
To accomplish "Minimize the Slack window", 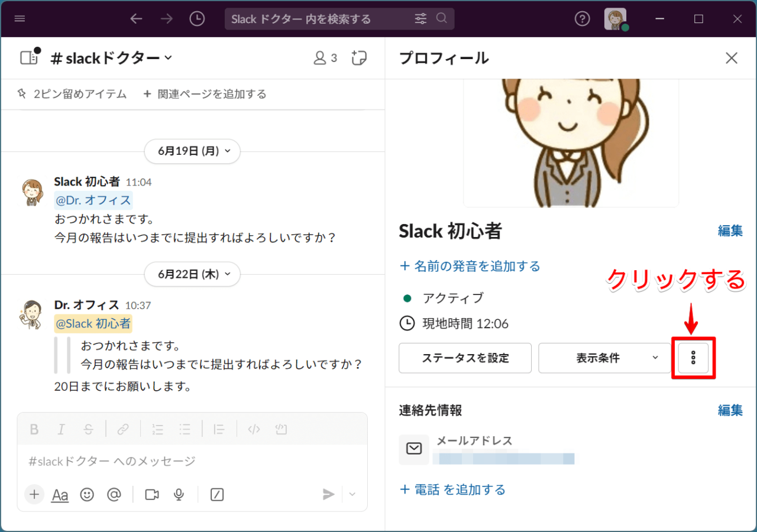I will (x=660, y=19).
